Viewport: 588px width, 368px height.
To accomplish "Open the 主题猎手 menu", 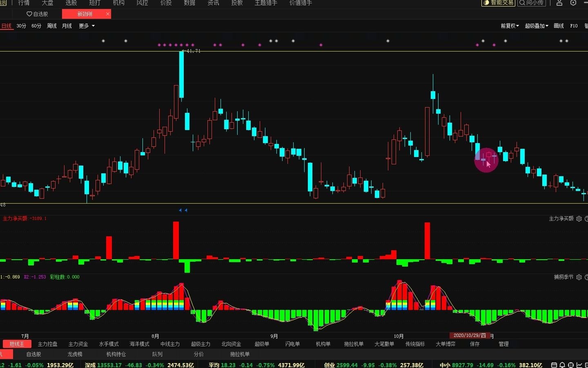I will [x=266, y=3].
